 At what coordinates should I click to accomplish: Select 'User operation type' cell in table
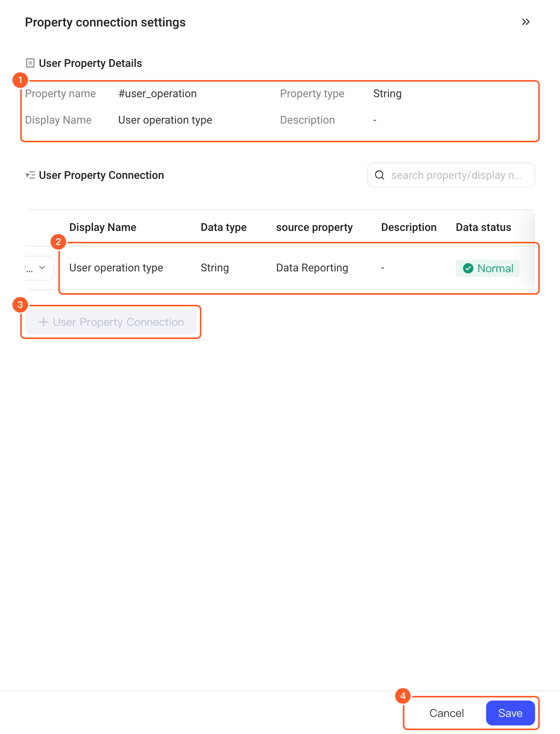[x=116, y=268]
